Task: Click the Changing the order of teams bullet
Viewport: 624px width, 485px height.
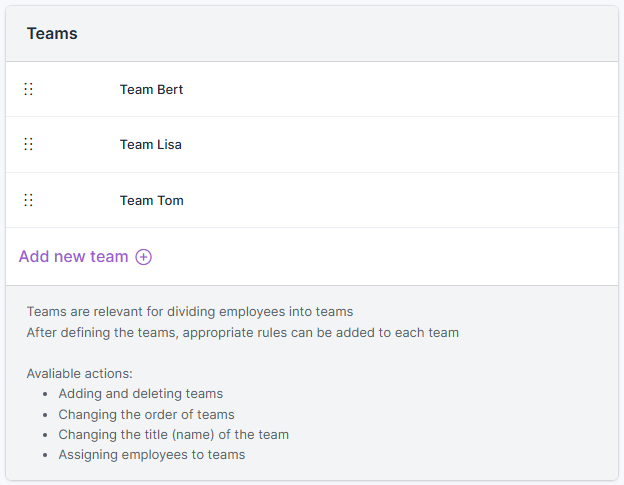Action: (146, 414)
